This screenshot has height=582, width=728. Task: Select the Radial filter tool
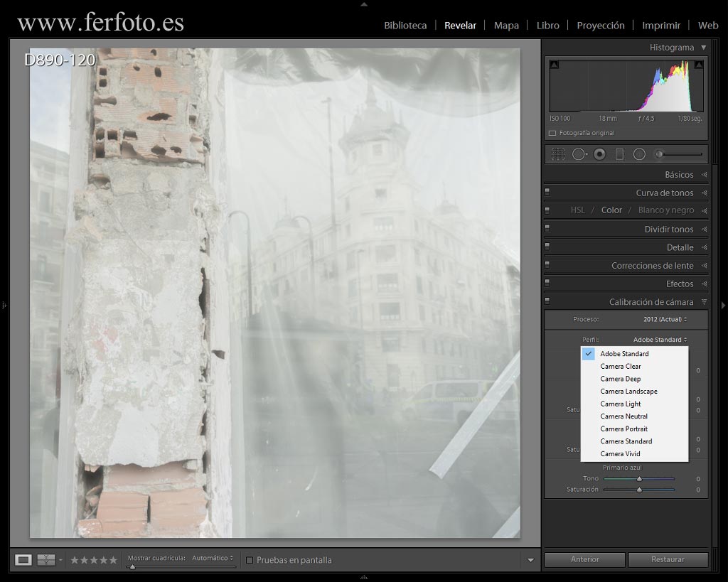click(x=639, y=154)
